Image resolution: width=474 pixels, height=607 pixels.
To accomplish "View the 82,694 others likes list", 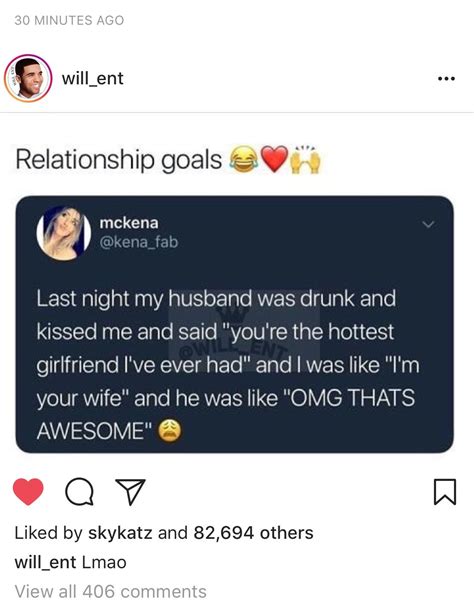I will tap(253, 533).
